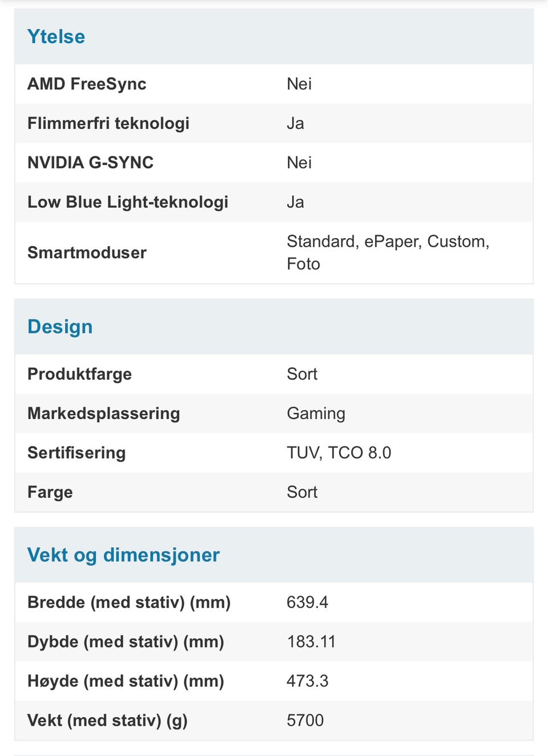Image resolution: width=548 pixels, height=756 pixels.
Task: Click the Flimmerfri teknologi label
Action: [x=108, y=123]
